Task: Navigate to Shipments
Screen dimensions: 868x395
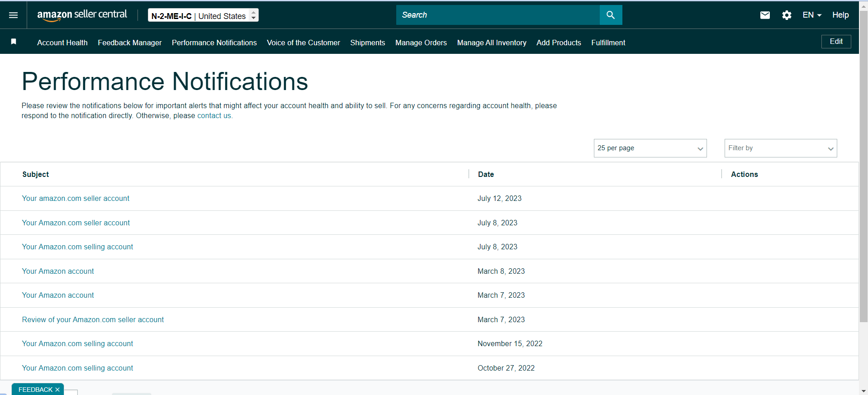Action: click(368, 43)
